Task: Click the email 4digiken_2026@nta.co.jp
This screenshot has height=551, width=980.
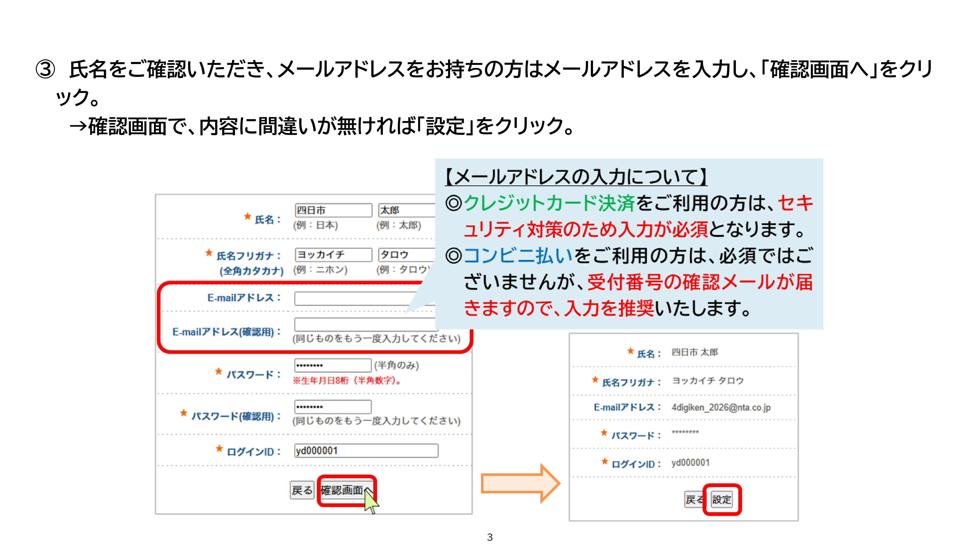Action: pyautogui.click(x=721, y=407)
